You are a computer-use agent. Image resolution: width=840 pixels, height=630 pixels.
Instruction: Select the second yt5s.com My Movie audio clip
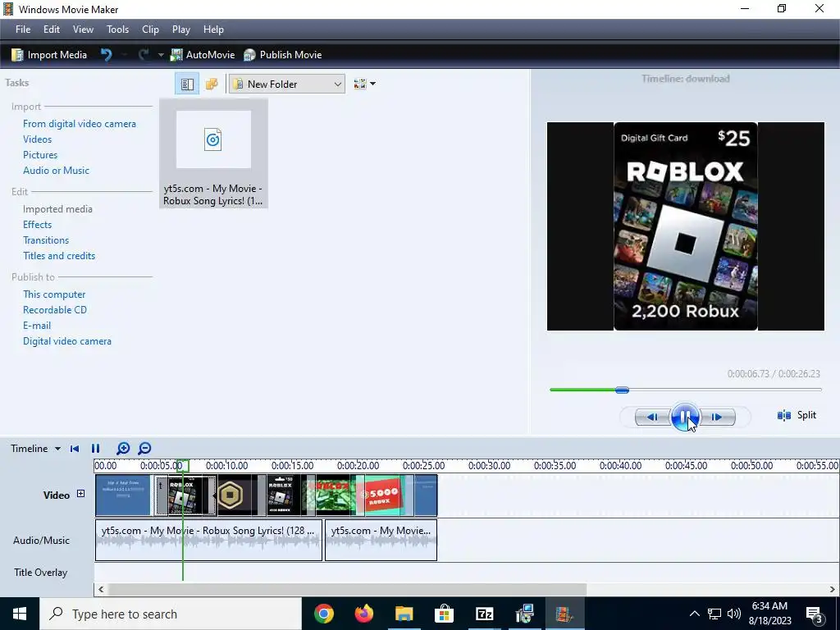pos(381,540)
